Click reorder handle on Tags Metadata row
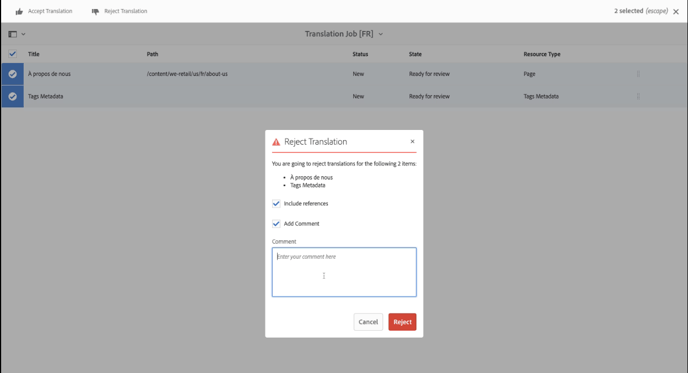 [638, 97]
